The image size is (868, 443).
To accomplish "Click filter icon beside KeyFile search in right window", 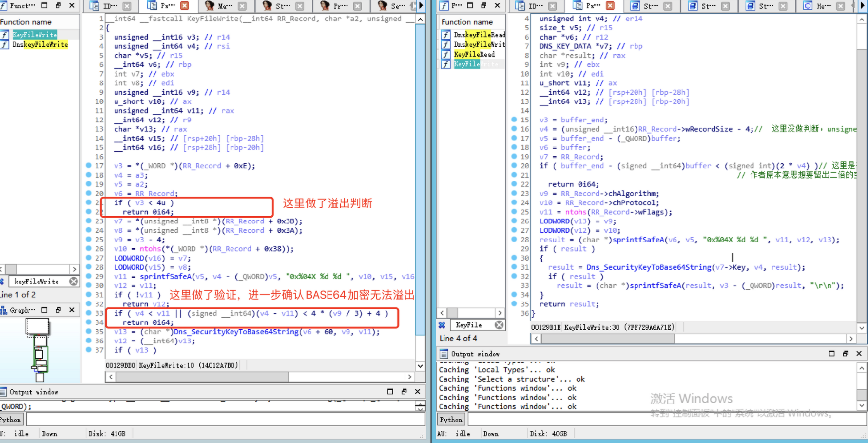I will 442,325.
